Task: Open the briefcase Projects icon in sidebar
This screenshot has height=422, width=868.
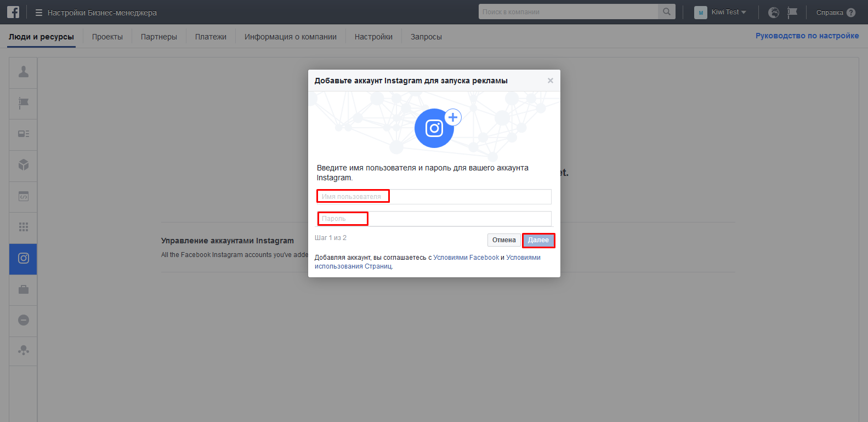Action: point(24,289)
